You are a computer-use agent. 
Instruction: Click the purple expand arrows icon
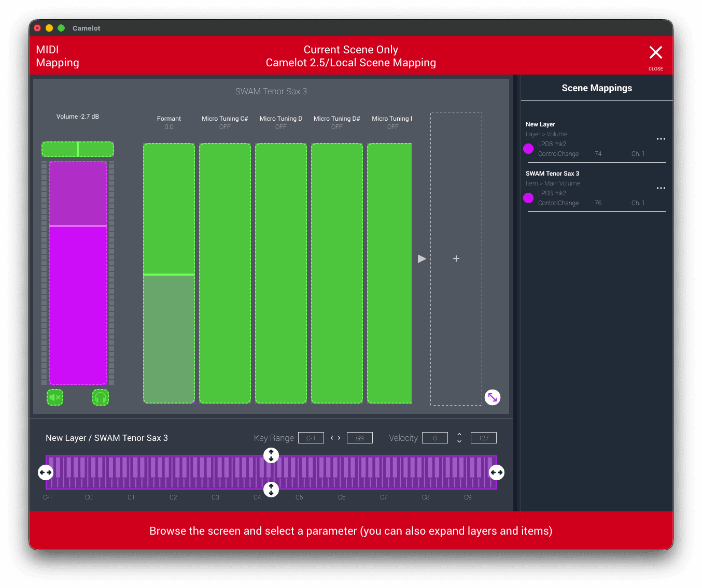[492, 397]
